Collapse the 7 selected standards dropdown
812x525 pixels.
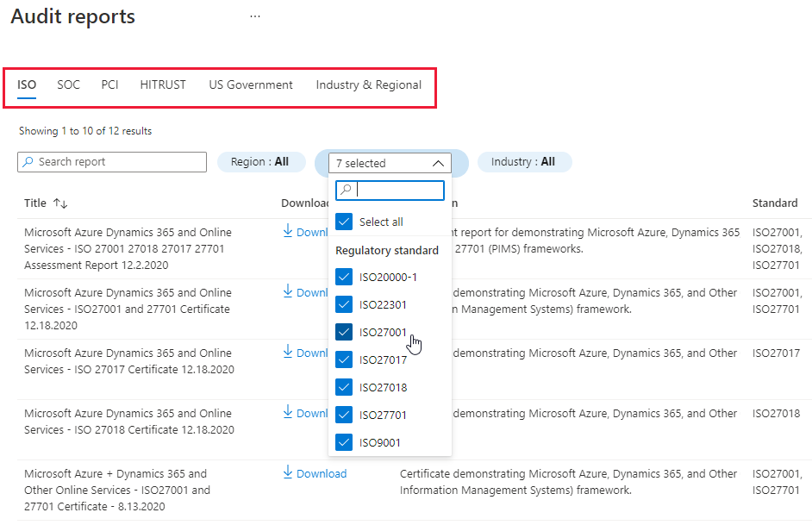pos(439,163)
